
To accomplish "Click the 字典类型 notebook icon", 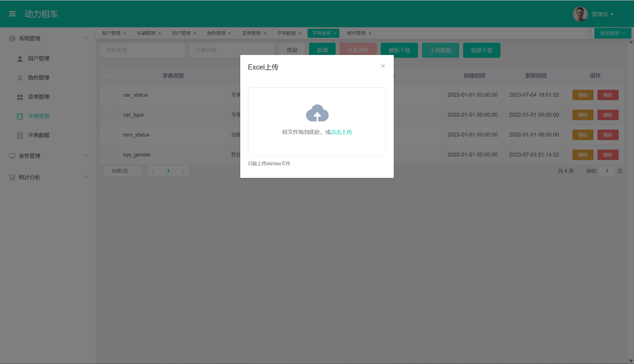I will [x=20, y=116].
